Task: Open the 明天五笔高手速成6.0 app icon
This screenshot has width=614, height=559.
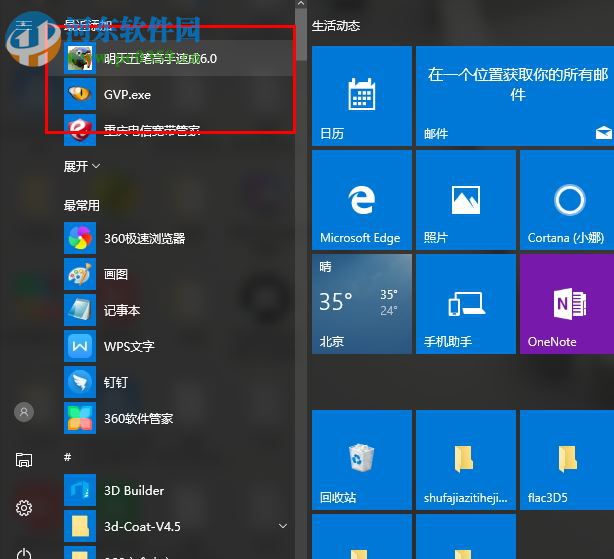Action: [80, 58]
